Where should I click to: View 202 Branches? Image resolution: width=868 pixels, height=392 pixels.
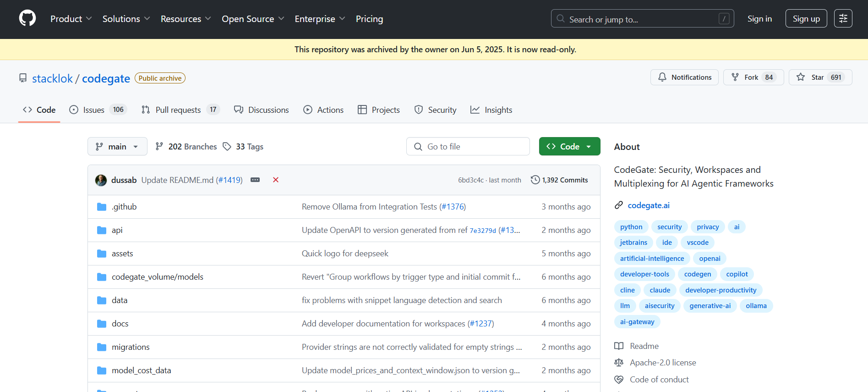pos(186,146)
